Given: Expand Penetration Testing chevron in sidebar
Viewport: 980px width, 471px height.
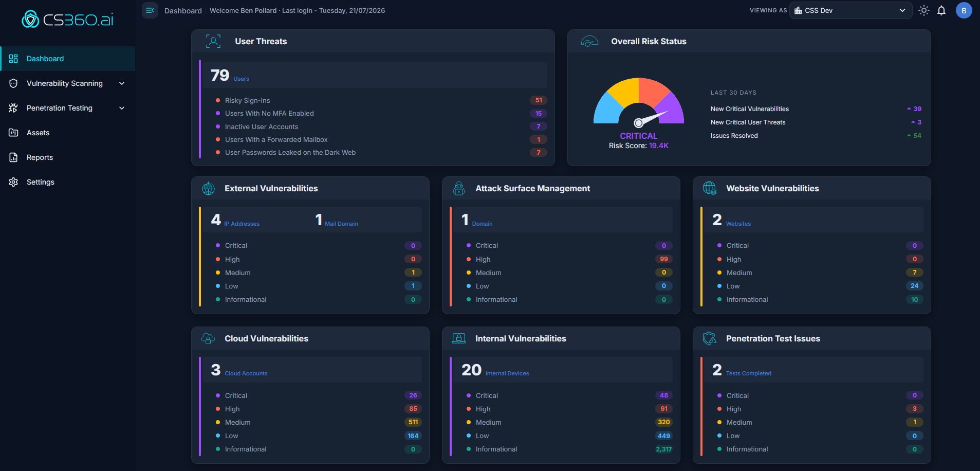Looking at the screenshot, I should coord(122,108).
